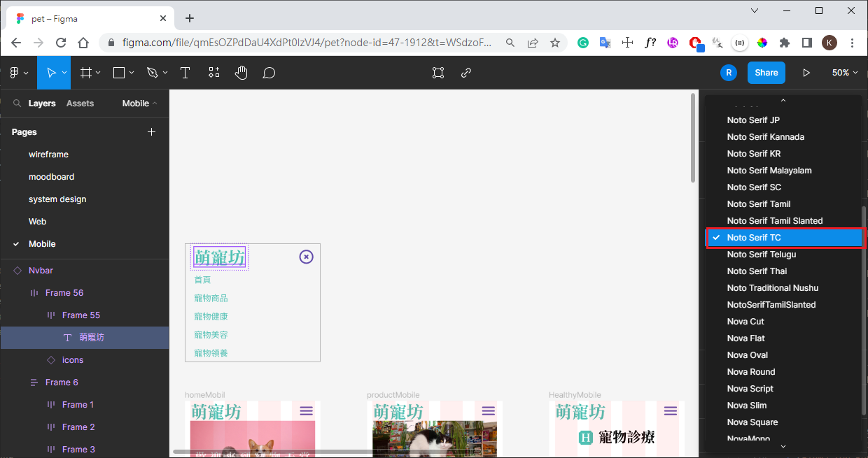Click the close circle icon in Nvbar frame

pyautogui.click(x=306, y=257)
